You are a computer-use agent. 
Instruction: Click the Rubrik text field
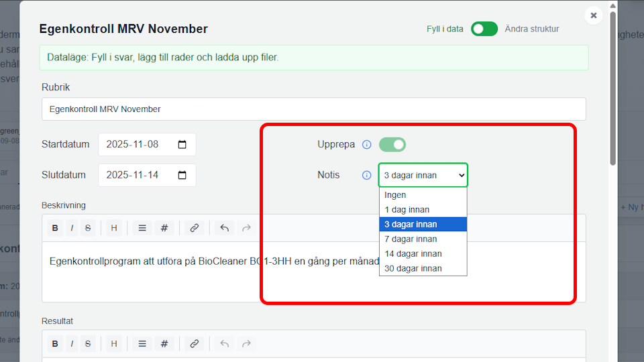pyautogui.click(x=314, y=109)
